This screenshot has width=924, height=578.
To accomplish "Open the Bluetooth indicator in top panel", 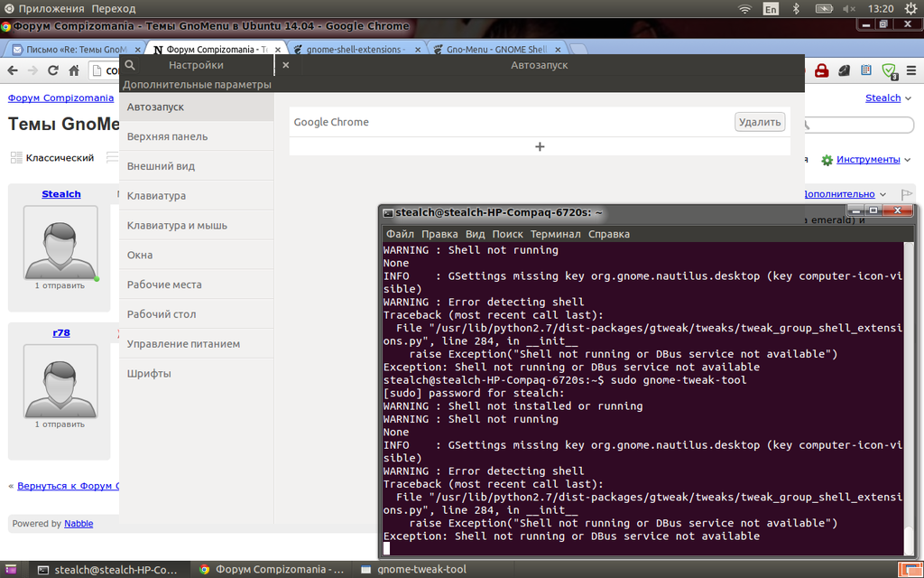I will pyautogui.click(x=796, y=8).
